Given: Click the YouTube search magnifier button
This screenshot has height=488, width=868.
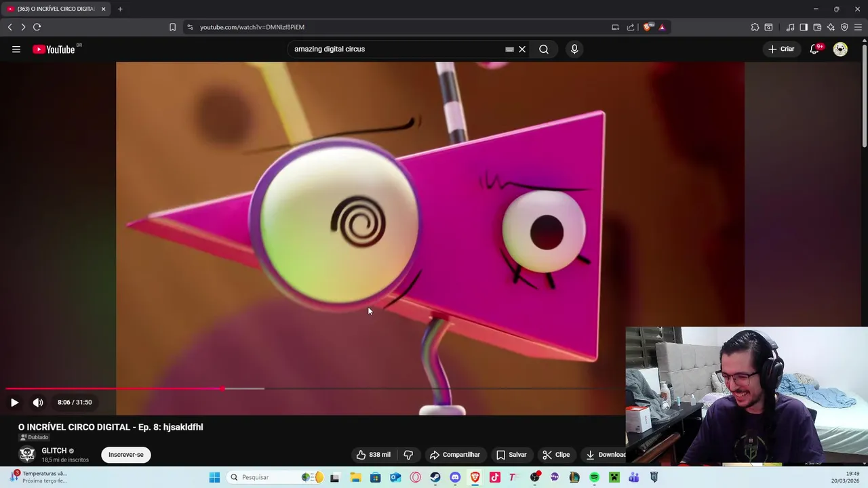Looking at the screenshot, I should [544, 49].
